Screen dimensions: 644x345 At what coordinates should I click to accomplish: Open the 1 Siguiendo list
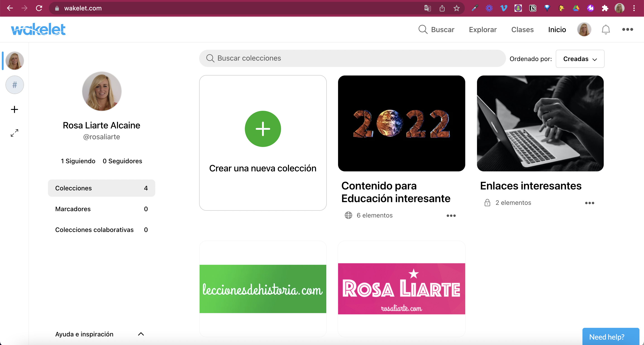(x=78, y=161)
